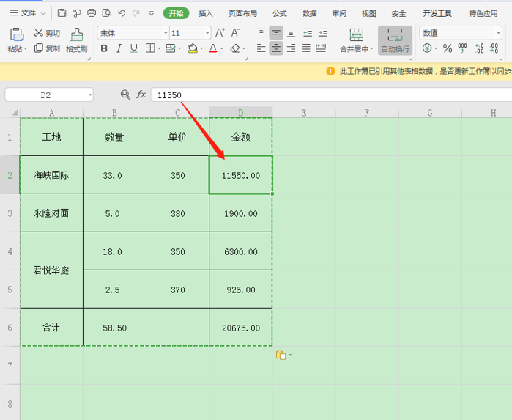Click increase decimal places icon
Image resolution: width=512 pixels, height=420 pixels.
click(479, 48)
